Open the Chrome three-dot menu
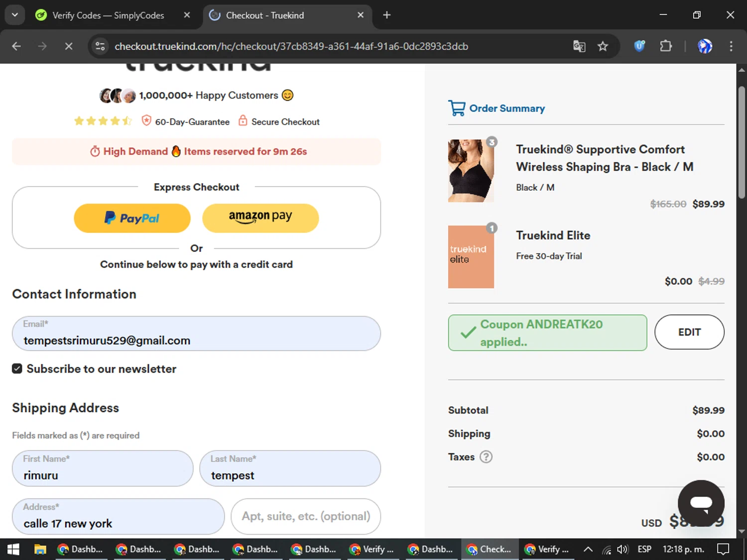Viewport: 747px width, 560px height. [x=731, y=46]
